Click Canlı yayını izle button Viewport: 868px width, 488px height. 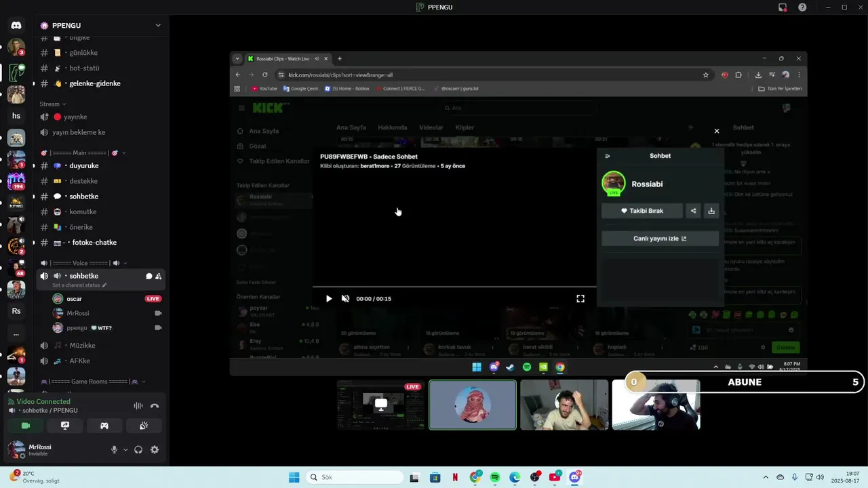[660, 239]
